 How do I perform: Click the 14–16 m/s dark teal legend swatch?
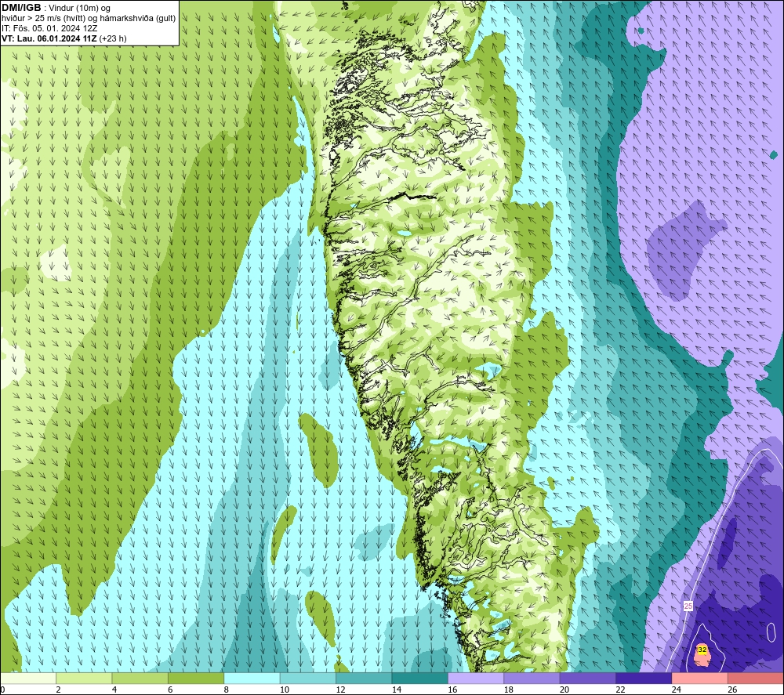pos(420,679)
